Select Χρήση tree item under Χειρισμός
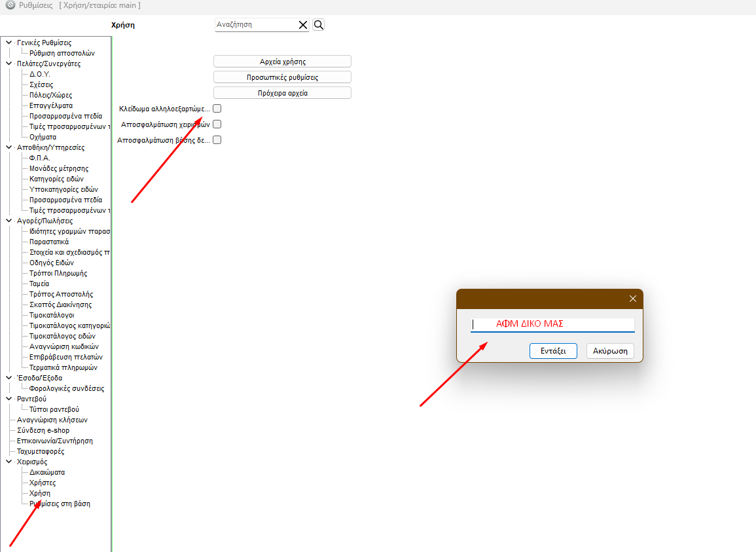The image size is (756, 552). point(39,493)
